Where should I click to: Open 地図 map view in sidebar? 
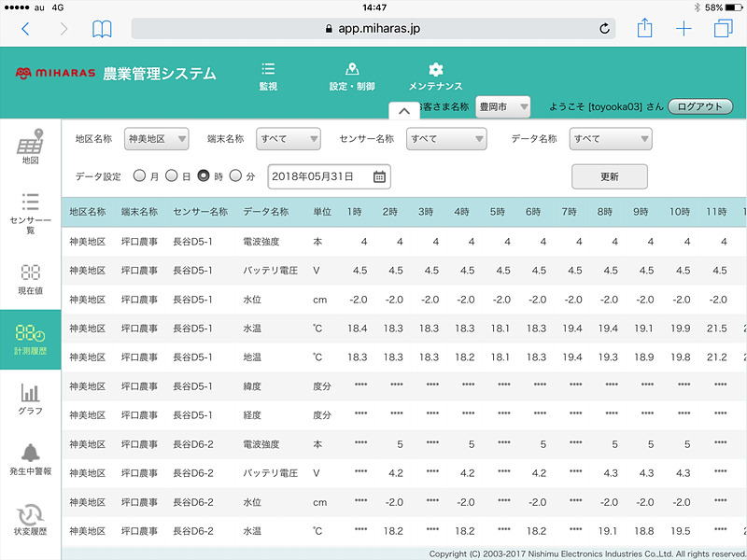[x=31, y=147]
